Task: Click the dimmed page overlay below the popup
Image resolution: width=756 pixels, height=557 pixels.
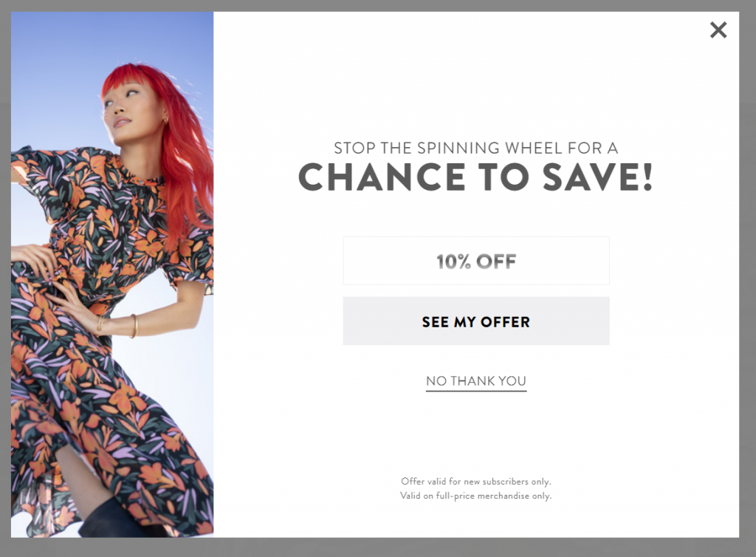Action: pos(378,547)
